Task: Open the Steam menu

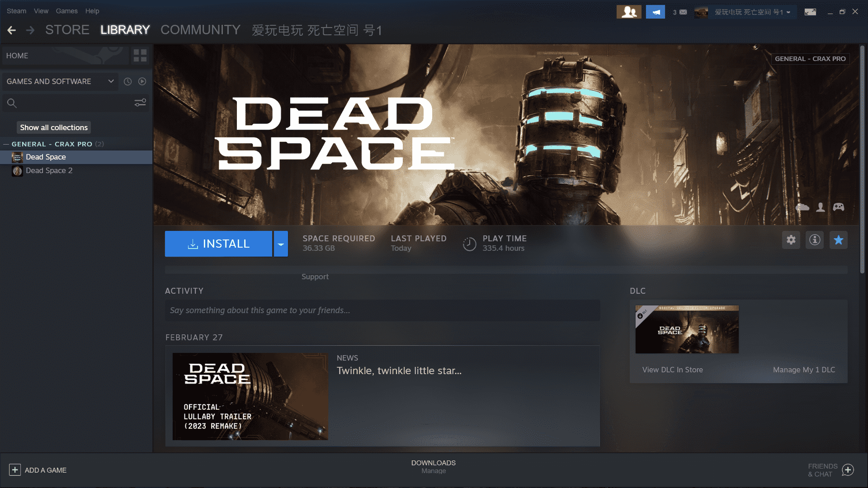Action: (16, 11)
